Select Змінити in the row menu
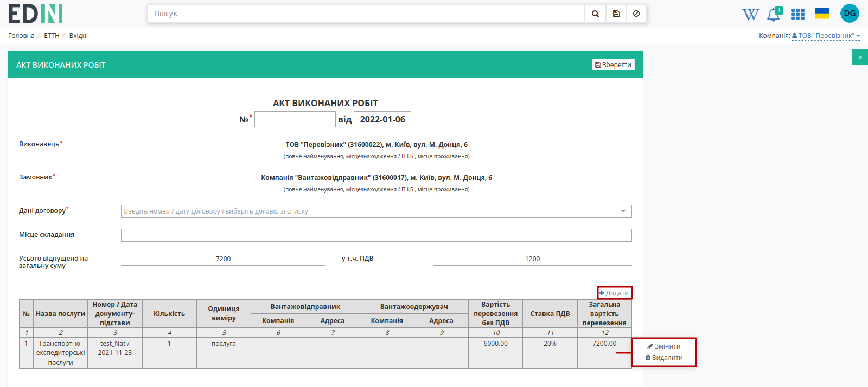 (x=663, y=346)
